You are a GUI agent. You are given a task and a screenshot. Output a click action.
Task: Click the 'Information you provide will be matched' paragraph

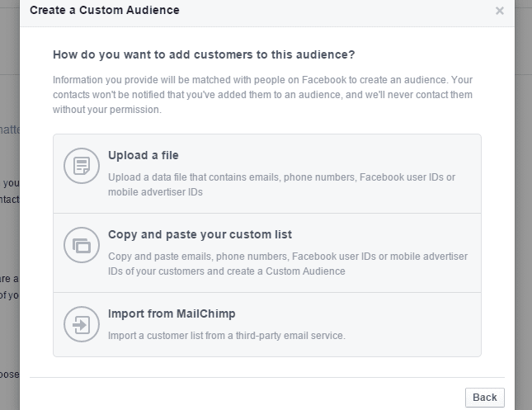262,95
